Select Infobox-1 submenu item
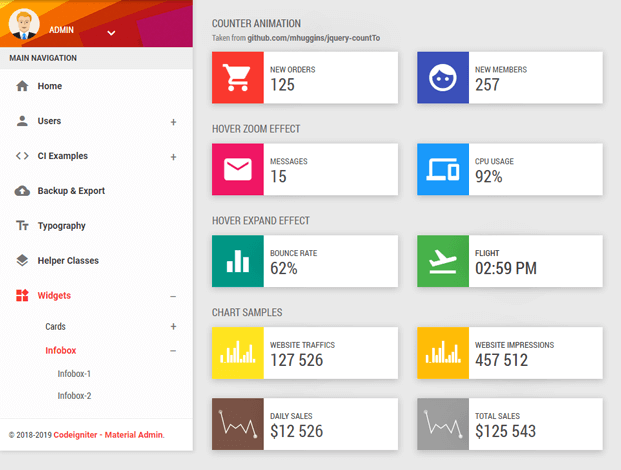The width and height of the screenshot is (621, 470). (74, 374)
